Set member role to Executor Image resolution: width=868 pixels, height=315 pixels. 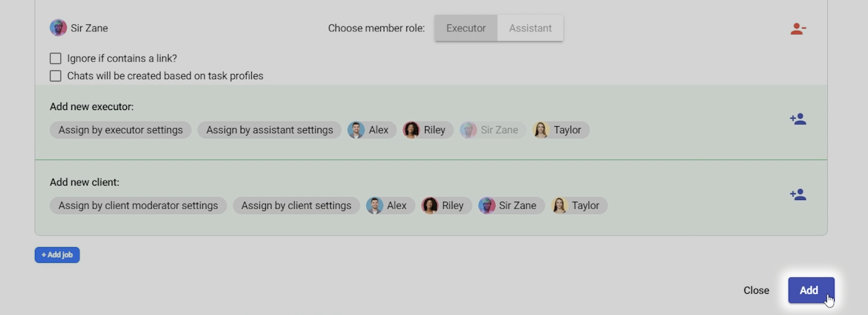[466, 29]
